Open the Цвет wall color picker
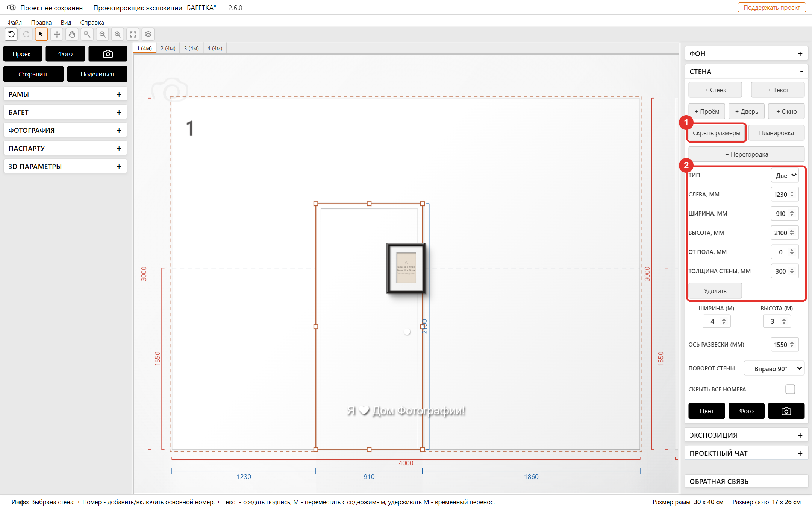The image size is (812, 508). point(706,411)
